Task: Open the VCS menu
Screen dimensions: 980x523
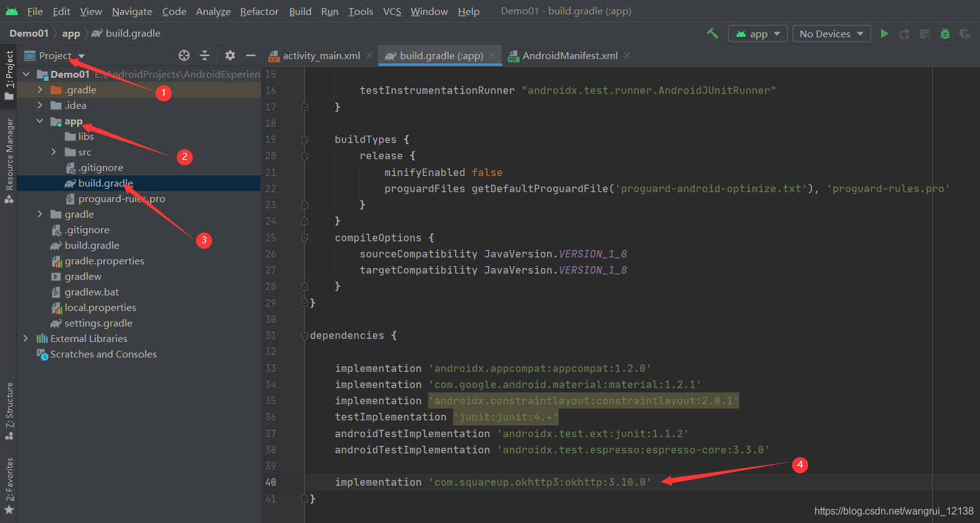Action: pos(392,11)
